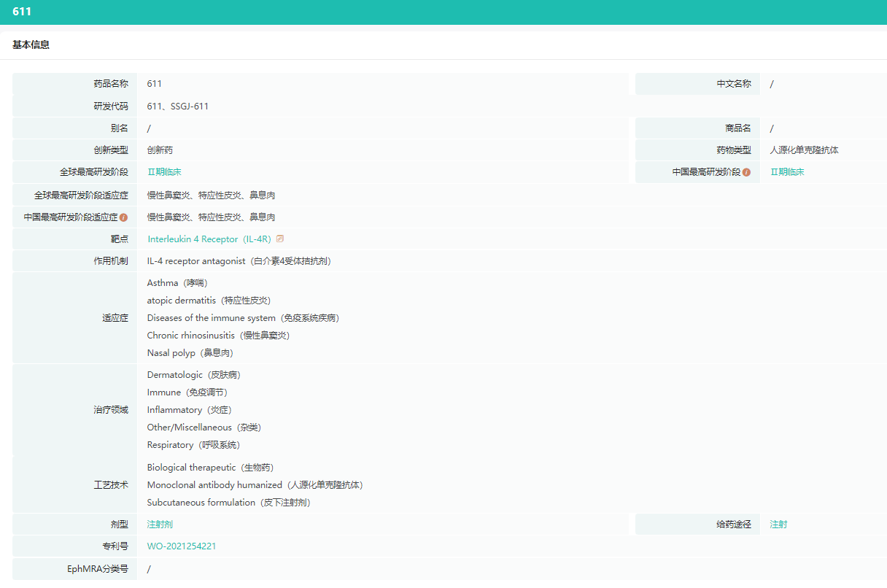Select Biological therapeutic（生物药）technology row
The image size is (887, 588).
211,468
